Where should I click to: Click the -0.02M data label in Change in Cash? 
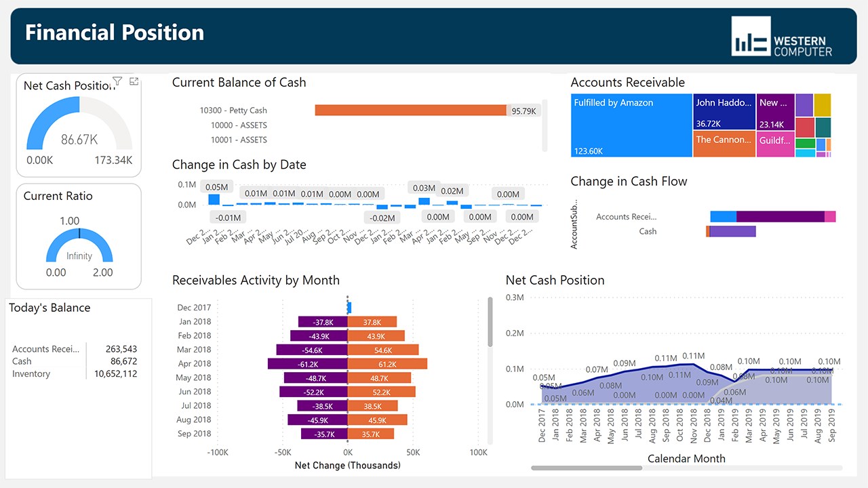tap(382, 218)
